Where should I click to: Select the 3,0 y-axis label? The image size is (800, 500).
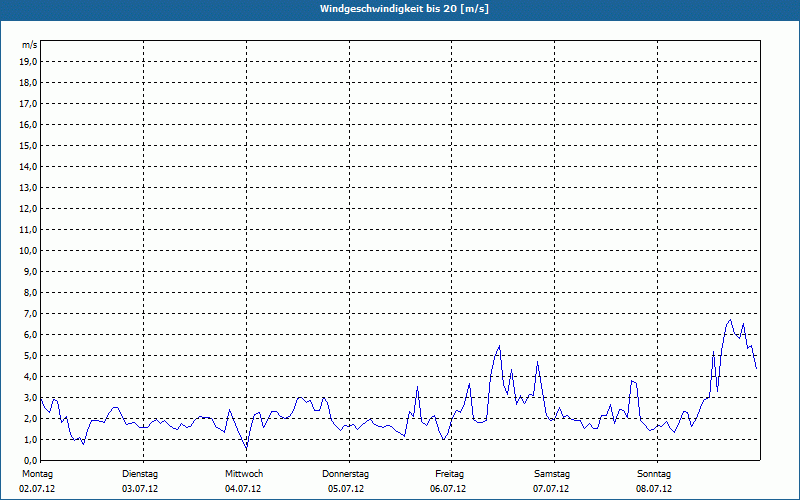click(31, 397)
